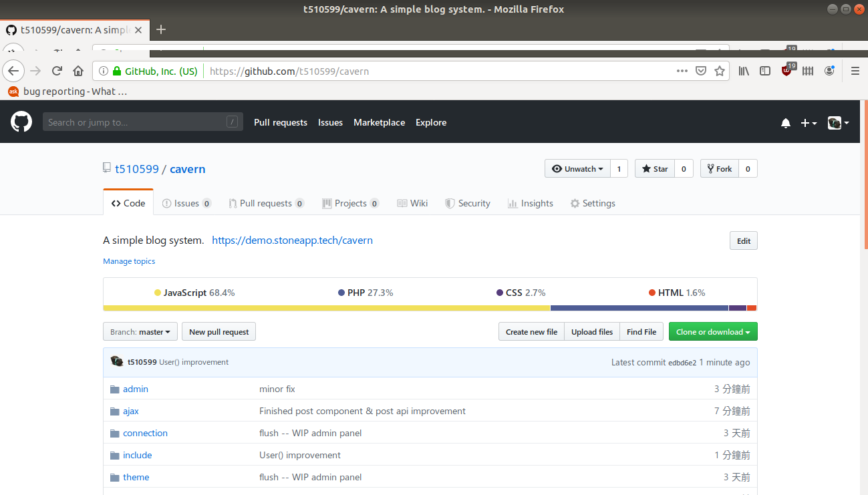Close the t510599/cavern tab
Screen dimensions: 868x495
tap(140, 30)
